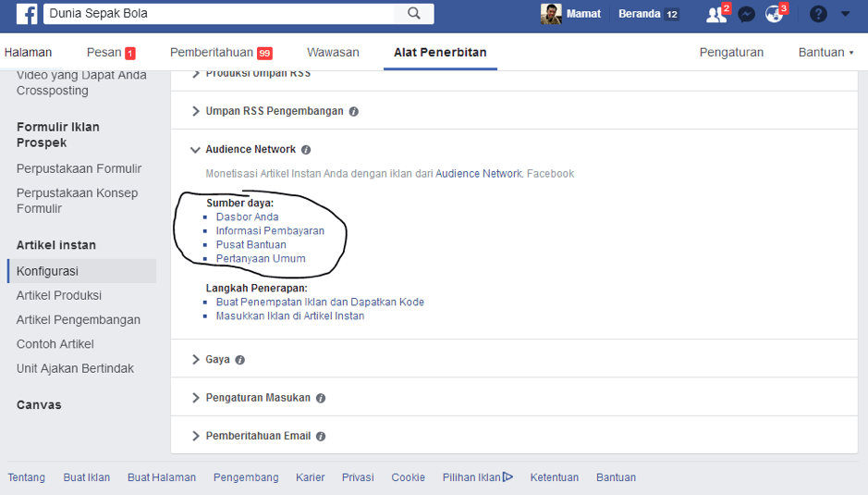Open account menu dropdown arrow
This screenshot has width=868, height=495.
[846, 14]
